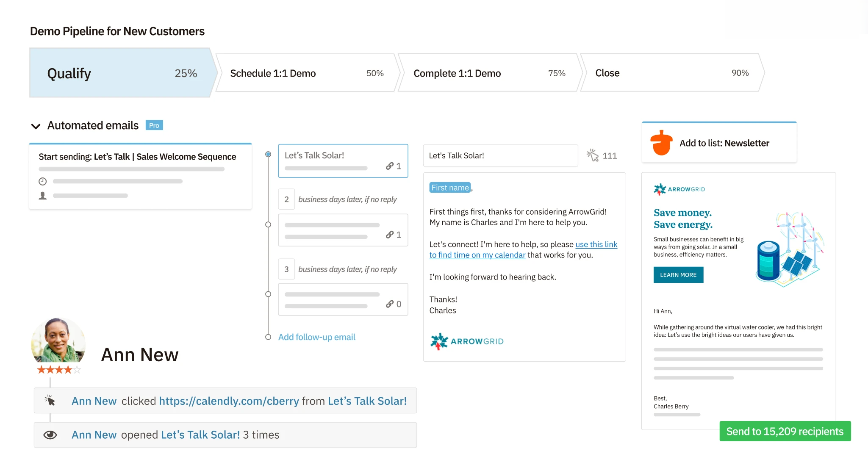This screenshot has height=476, width=868.
Task: Open the link tracking icon on Let's Talk Solar!
Action: [390, 166]
